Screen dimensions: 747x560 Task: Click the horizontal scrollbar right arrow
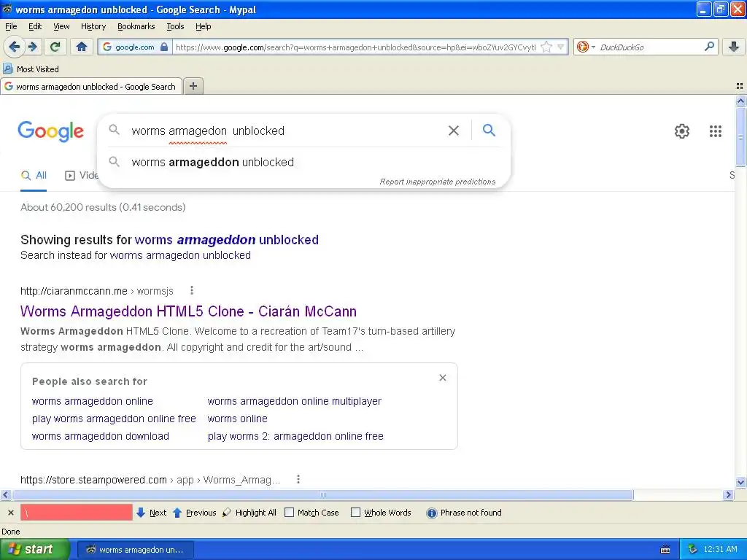click(x=727, y=495)
